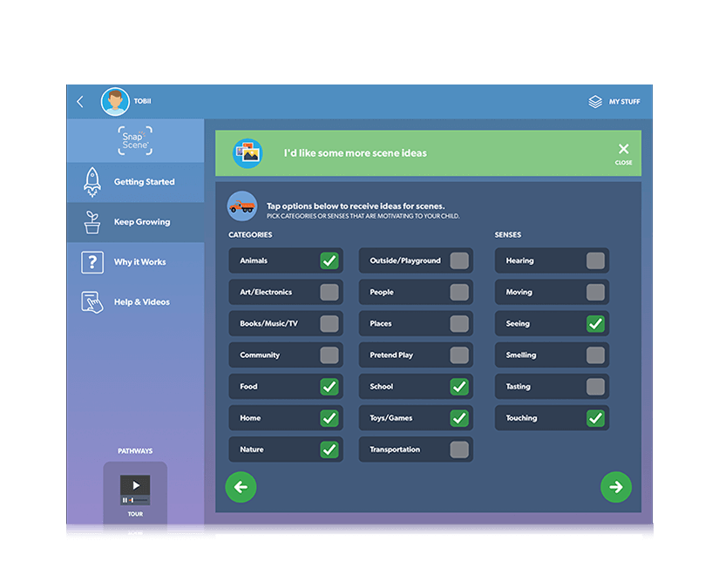Go to next page with right arrow
The image size is (719, 588).
616,487
